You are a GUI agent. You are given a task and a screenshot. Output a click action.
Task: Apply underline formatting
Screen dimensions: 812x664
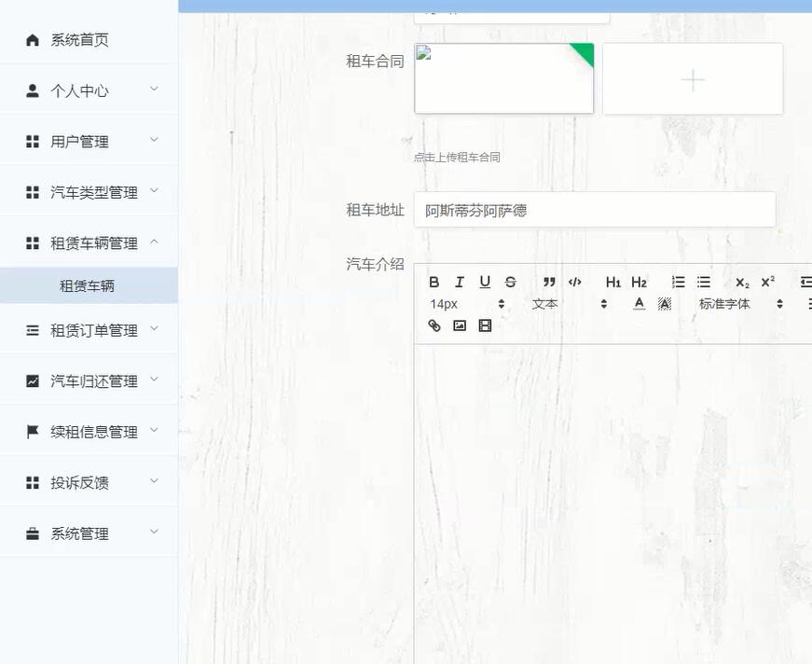point(485,282)
